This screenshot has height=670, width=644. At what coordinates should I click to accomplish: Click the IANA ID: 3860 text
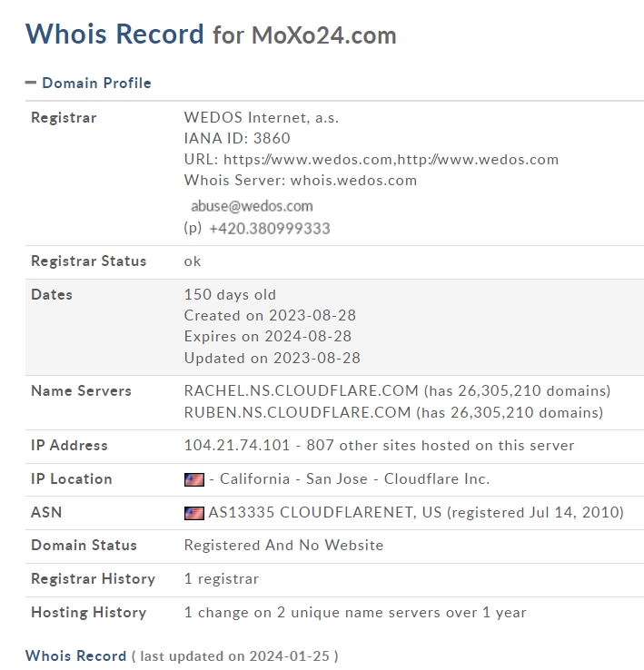point(237,138)
